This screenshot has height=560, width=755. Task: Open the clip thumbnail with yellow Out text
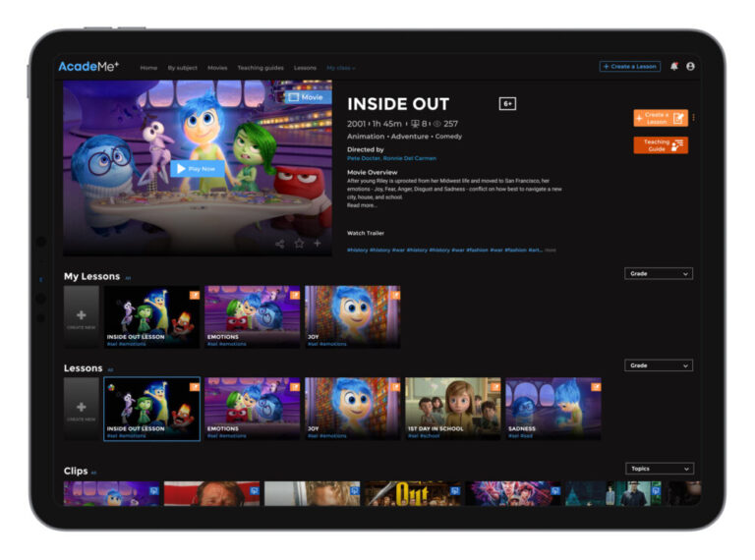(x=412, y=493)
